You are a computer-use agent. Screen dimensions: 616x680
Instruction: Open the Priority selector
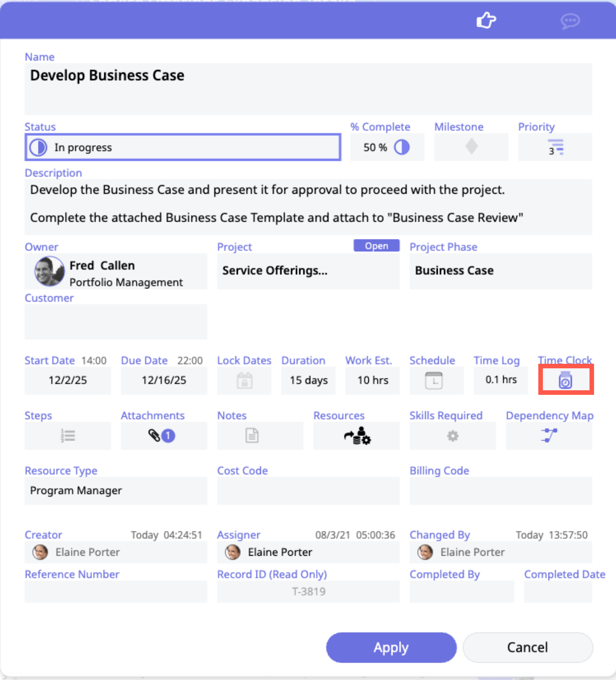tap(555, 147)
